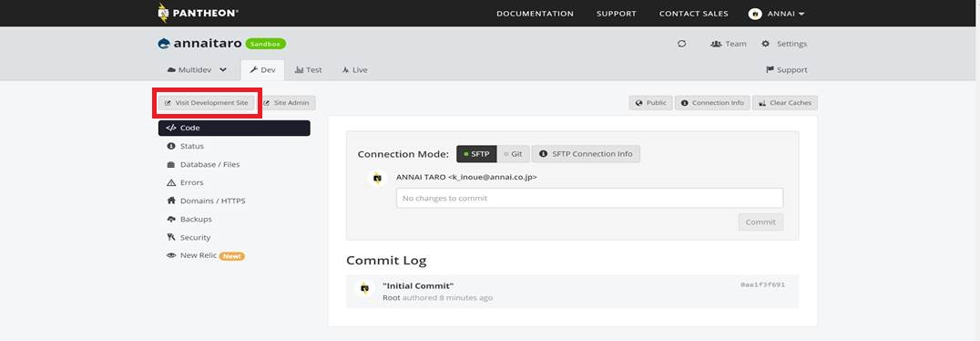Click the Team people icon
The image size is (980, 341).
pyautogui.click(x=716, y=44)
